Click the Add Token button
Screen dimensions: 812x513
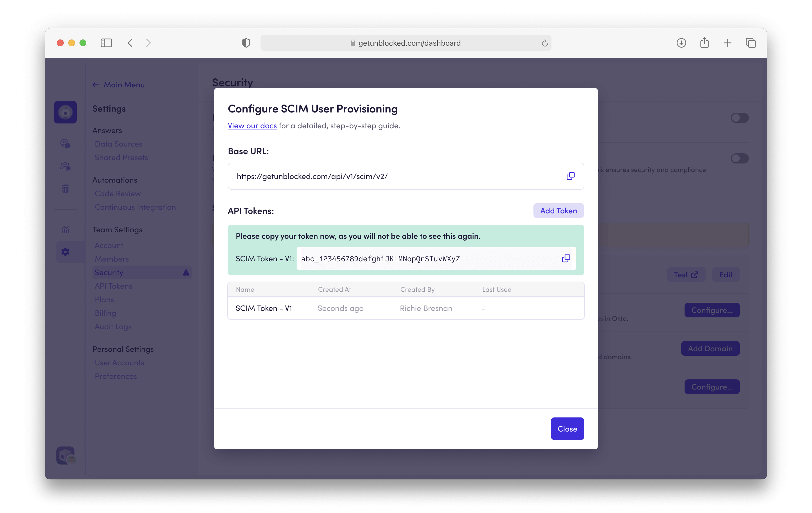tap(559, 211)
